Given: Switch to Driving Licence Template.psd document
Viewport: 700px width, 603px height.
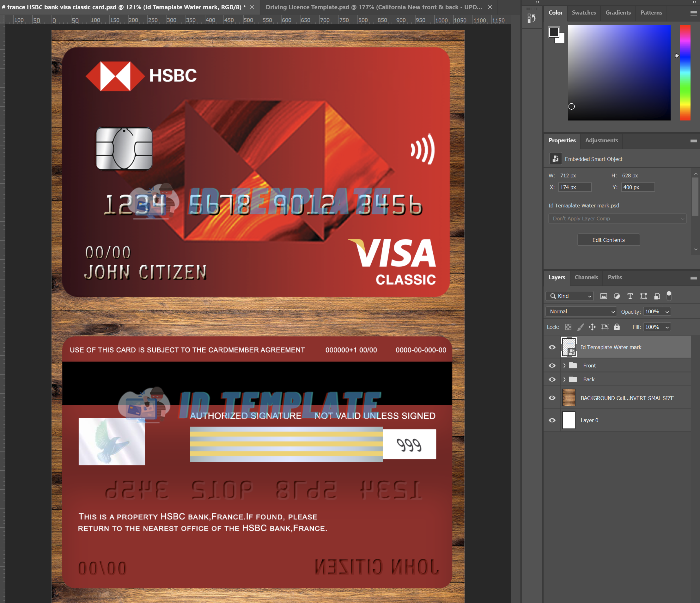Looking at the screenshot, I should pyautogui.click(x=374, y=7).
